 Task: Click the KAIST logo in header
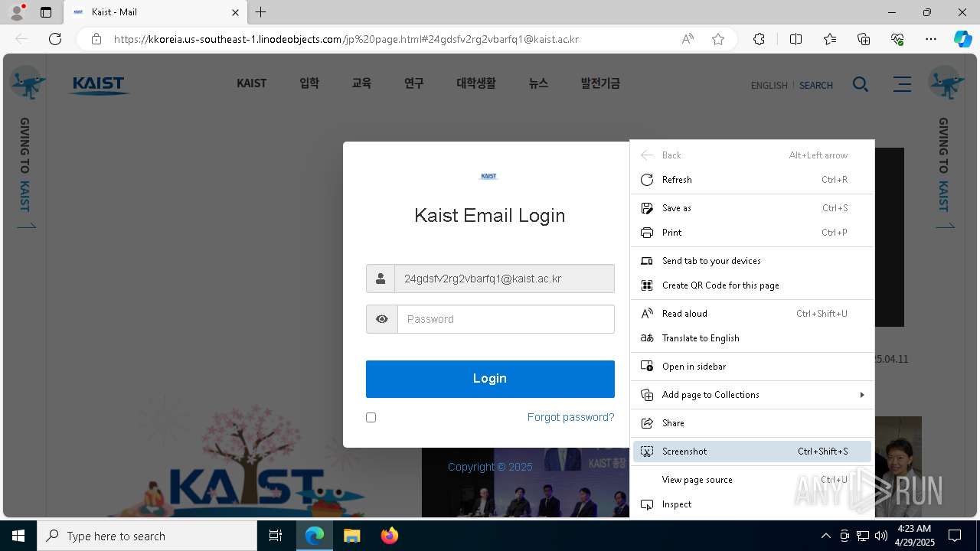99,85
